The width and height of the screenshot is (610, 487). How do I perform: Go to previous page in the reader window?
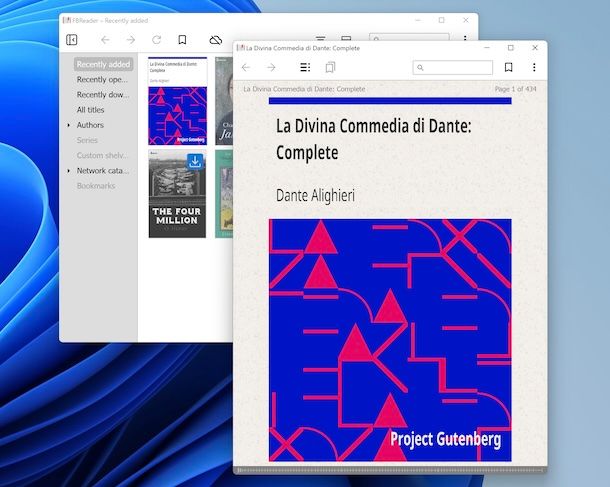tap(246, 68)
